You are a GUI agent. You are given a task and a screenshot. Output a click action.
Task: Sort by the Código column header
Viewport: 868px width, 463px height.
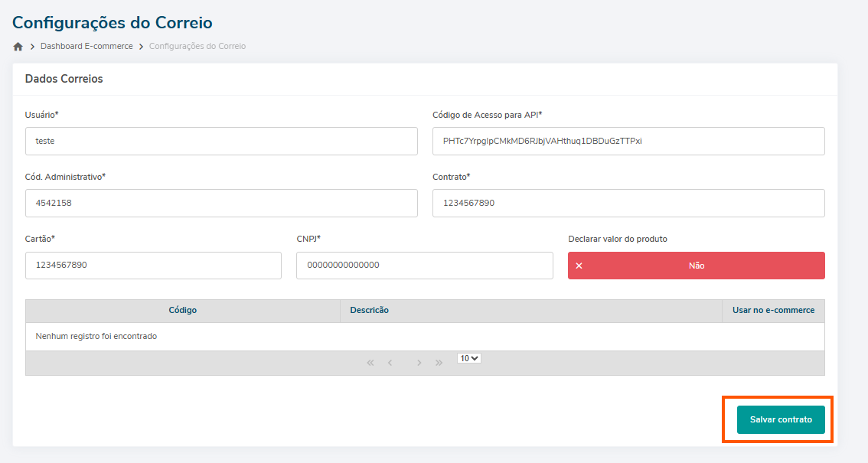tap(183, 311)
